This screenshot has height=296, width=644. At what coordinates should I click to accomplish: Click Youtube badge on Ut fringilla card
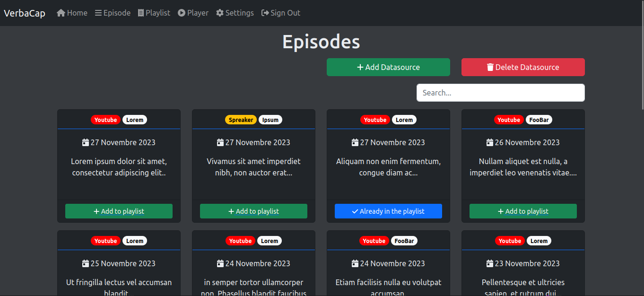(106, 241)
